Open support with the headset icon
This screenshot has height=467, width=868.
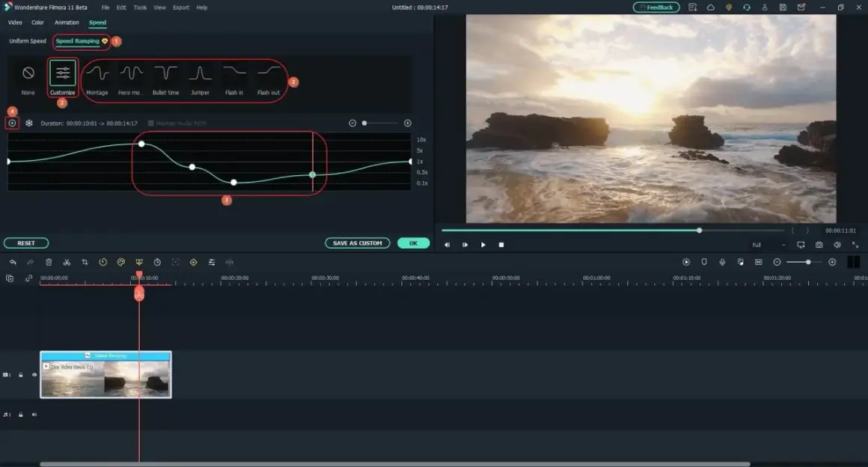747,7
